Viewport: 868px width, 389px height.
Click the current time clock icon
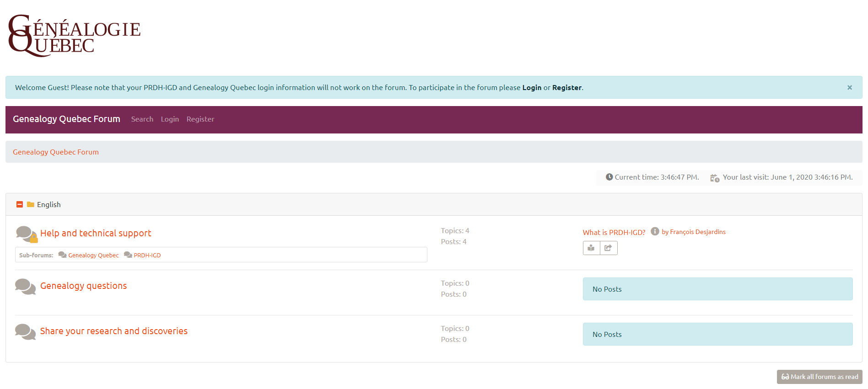click(x=609, y=177)
